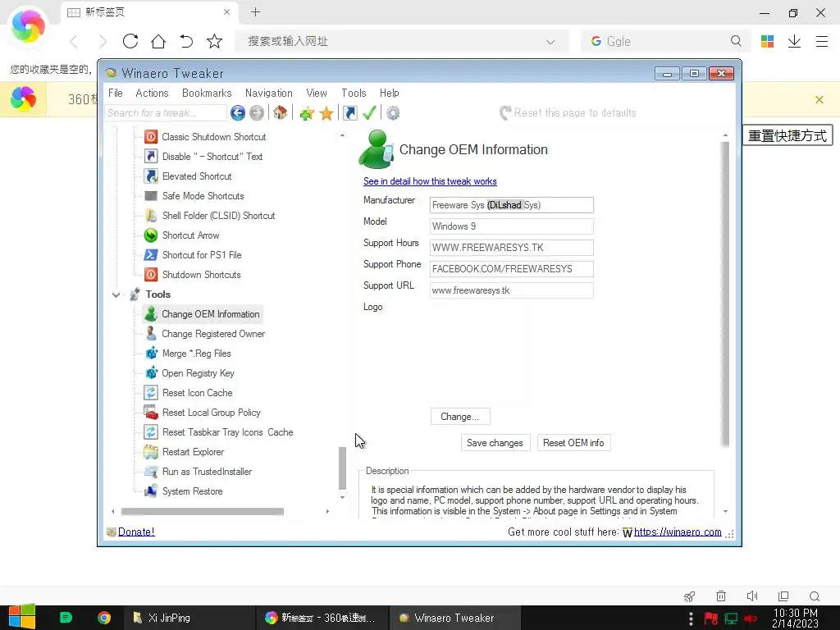The width and height of the screenshot is (840, 630).
Task: Open the Navigation menu
Action: [x=269, y=94]
